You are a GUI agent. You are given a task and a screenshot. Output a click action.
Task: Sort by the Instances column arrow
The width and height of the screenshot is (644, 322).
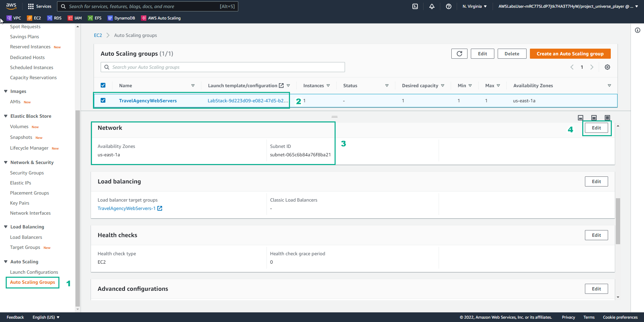coord(328,86)
